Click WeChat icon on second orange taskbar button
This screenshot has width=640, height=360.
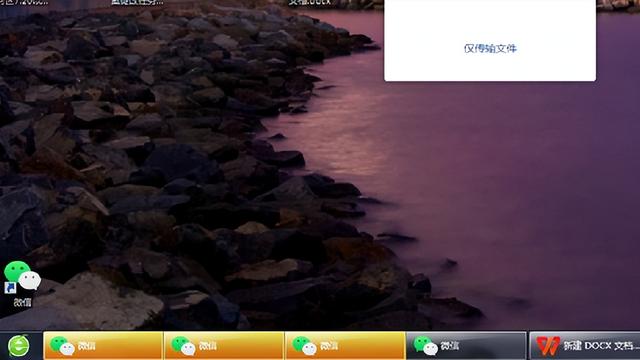click(183, 346)
